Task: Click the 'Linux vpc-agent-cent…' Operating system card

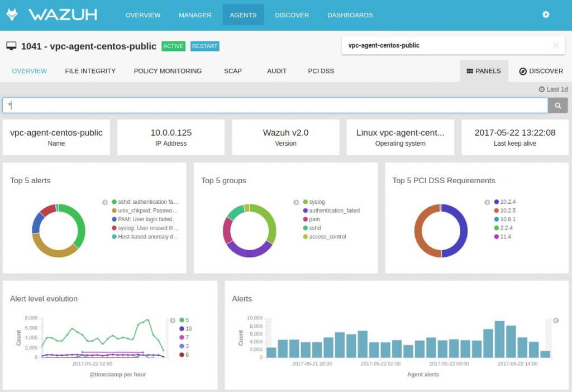Action: click(x=400, y=137)
